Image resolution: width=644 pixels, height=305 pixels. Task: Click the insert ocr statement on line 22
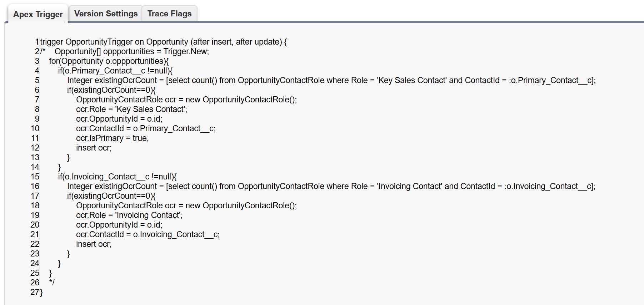click(x=94, y=244)
